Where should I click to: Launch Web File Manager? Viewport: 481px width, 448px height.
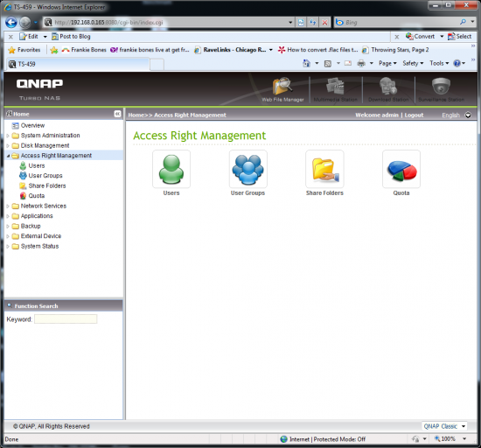(x=282, y=89)
